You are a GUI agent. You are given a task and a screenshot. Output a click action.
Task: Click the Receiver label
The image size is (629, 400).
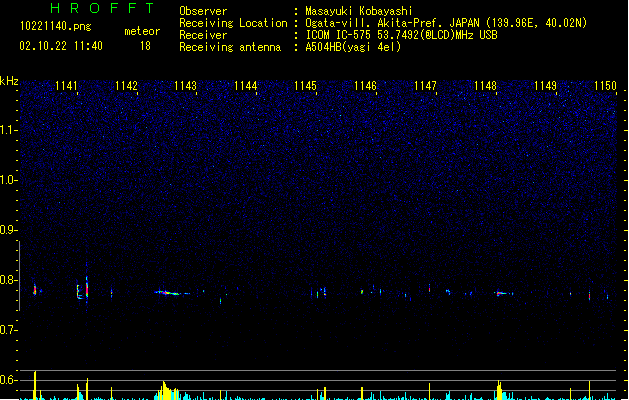coord(203,35)
